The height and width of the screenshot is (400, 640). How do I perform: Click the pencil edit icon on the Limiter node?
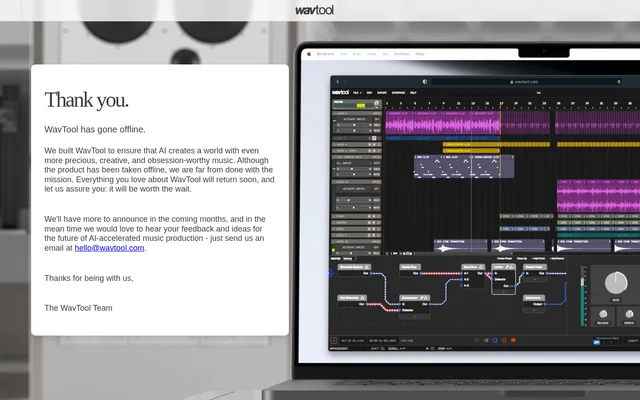507,267
